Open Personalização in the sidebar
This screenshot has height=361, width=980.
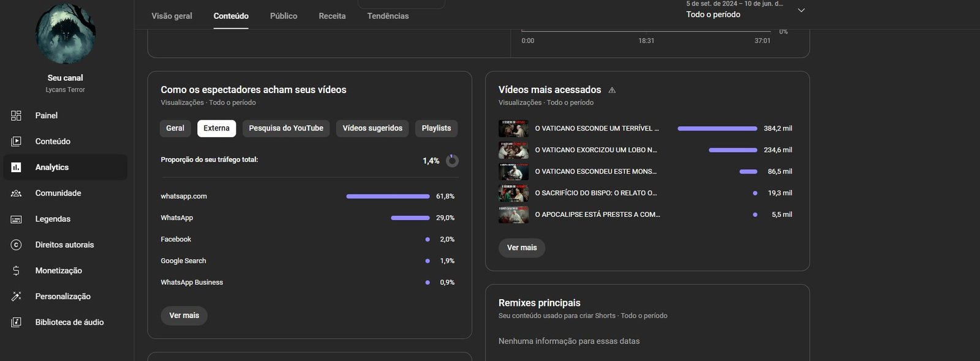tap(66, 296)
